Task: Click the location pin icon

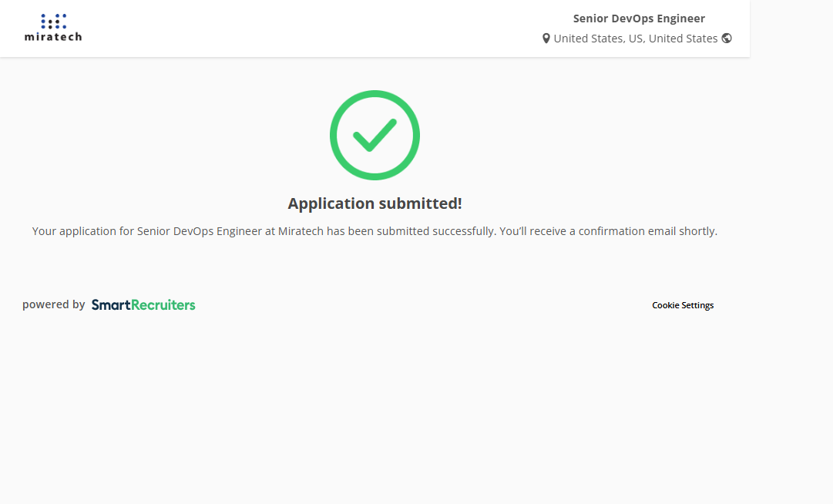Action: tap(546, 39)
